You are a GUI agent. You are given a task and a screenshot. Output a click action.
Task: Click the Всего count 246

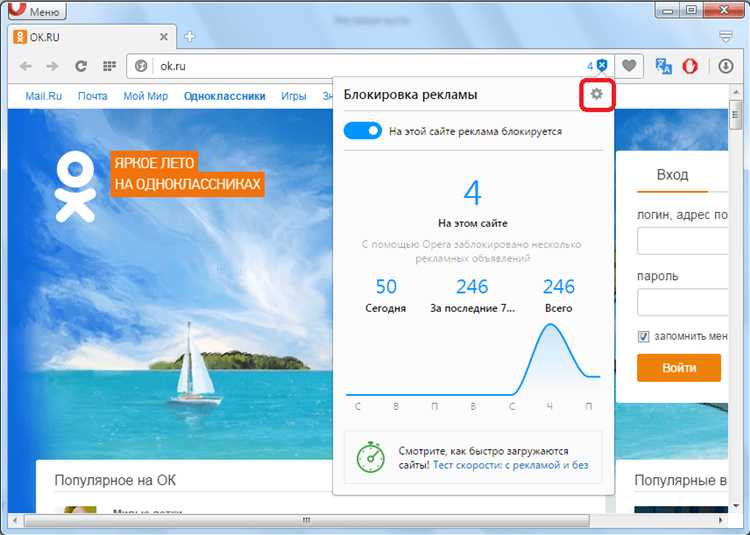coord(559,286)
